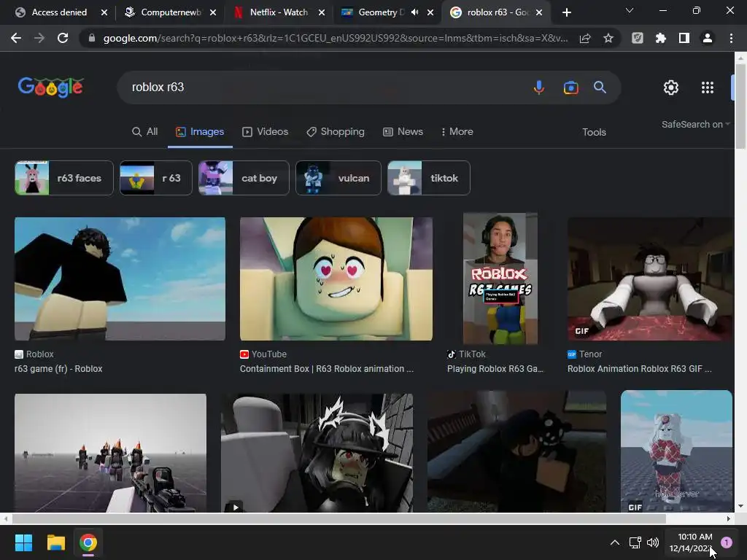Open network status in the system tray
747x560 pixels.
coord(635,542)
